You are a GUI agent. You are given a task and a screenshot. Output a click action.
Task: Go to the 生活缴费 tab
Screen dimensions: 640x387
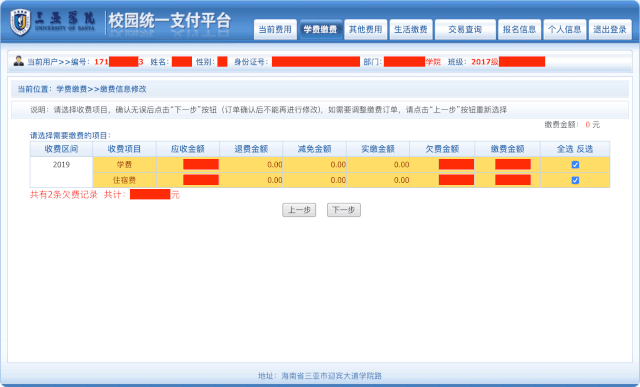pyautogui.click(x=411, y=29)
